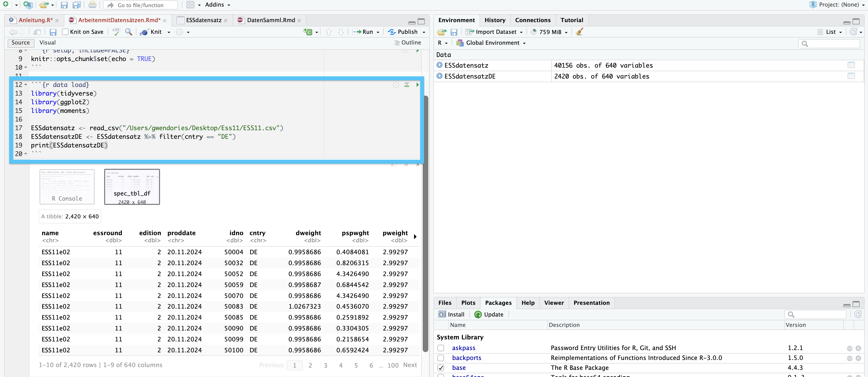Refresh the Packages list
The image size is (868, 377).
click(x=858, y=314)
